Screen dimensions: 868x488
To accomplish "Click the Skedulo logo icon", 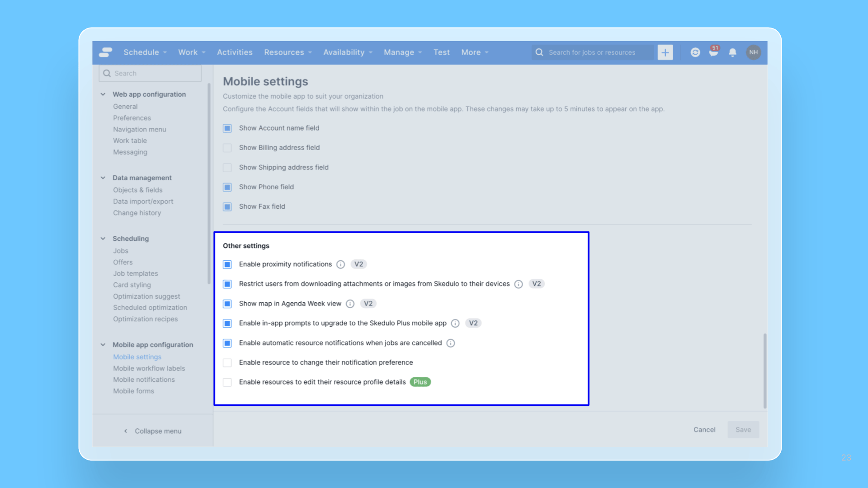I will tap(105, 52).
